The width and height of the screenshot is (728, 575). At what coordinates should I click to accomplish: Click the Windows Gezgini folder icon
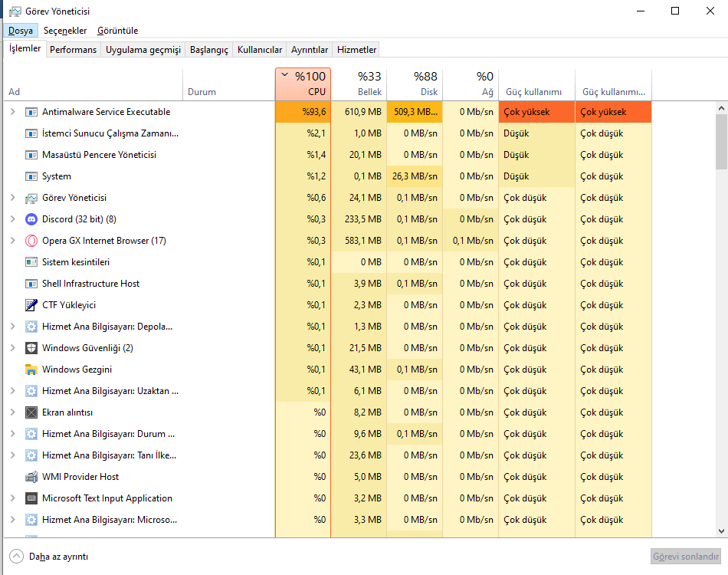coord(31,370)
